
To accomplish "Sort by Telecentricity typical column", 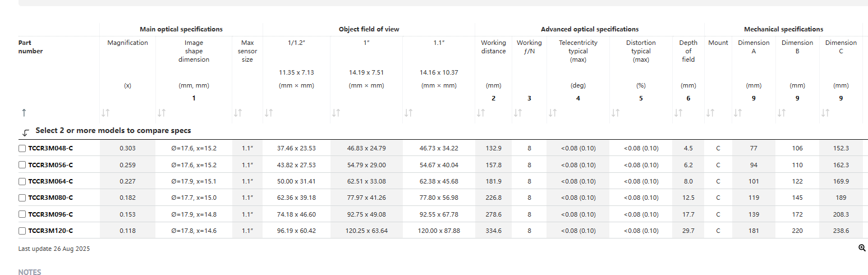I will [x=552, y=113].
